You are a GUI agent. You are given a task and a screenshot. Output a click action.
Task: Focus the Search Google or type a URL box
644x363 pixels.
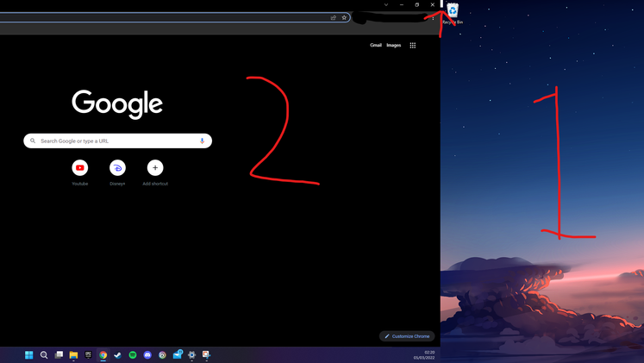click(118, 141)
